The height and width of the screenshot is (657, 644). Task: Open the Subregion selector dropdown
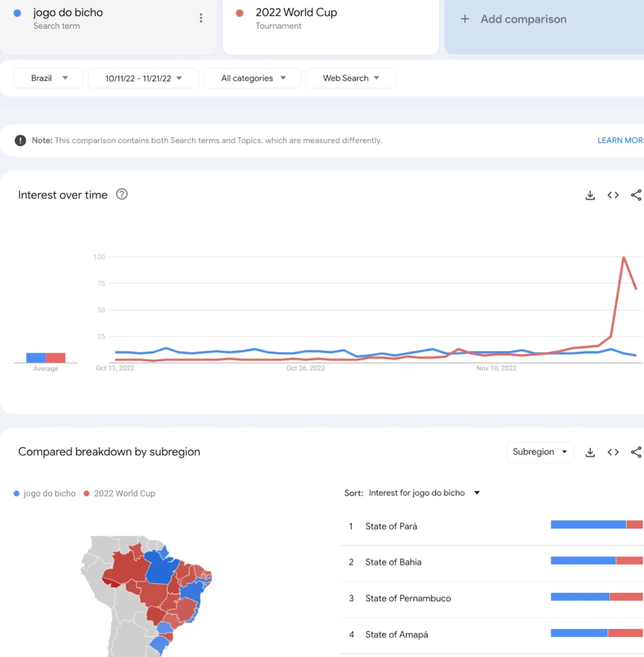pyautogui.click(x=540, y=452)
